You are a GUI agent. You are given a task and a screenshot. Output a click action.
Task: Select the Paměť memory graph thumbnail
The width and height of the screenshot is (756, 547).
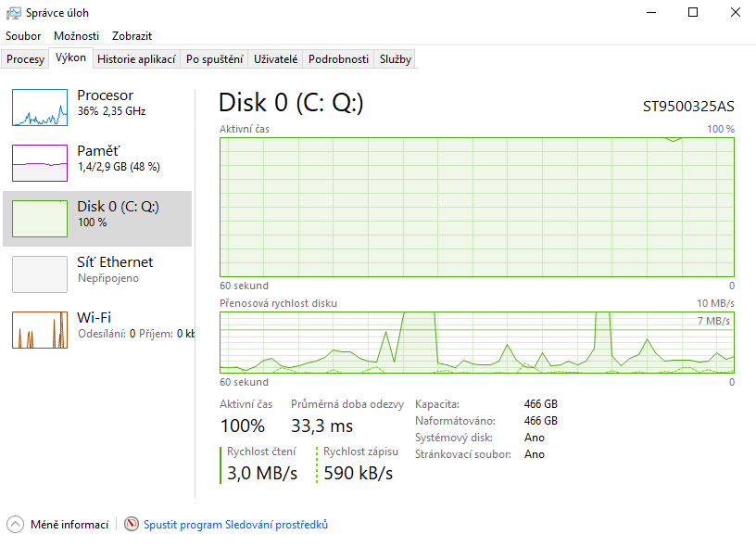(x=40, y=163)
